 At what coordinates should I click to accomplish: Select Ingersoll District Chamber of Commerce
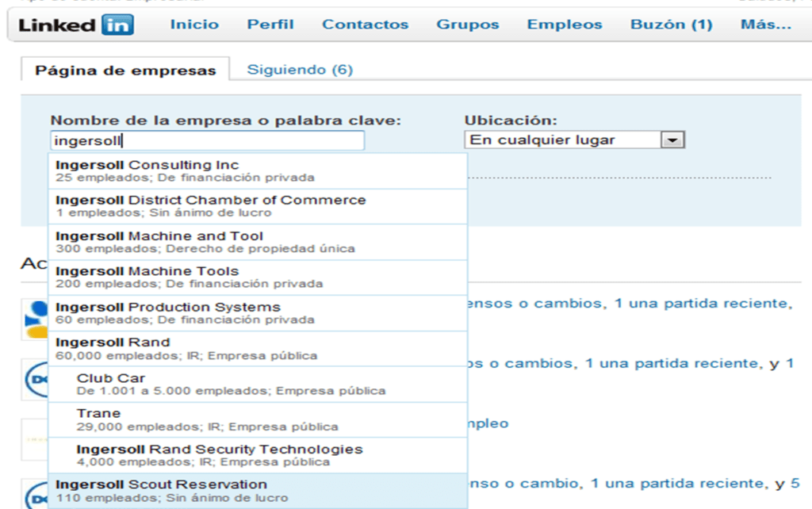(x=258, y=207)
